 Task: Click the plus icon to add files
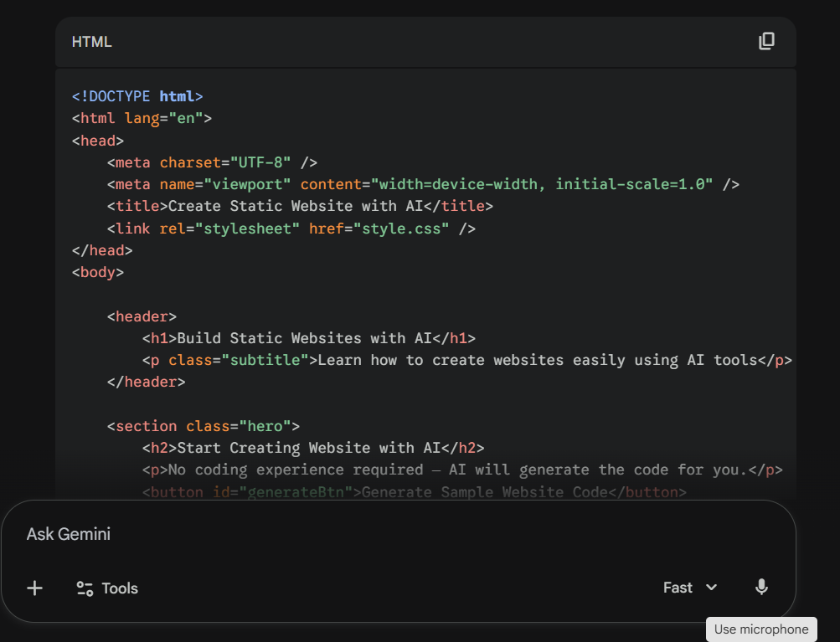click(x=34, y=588)
